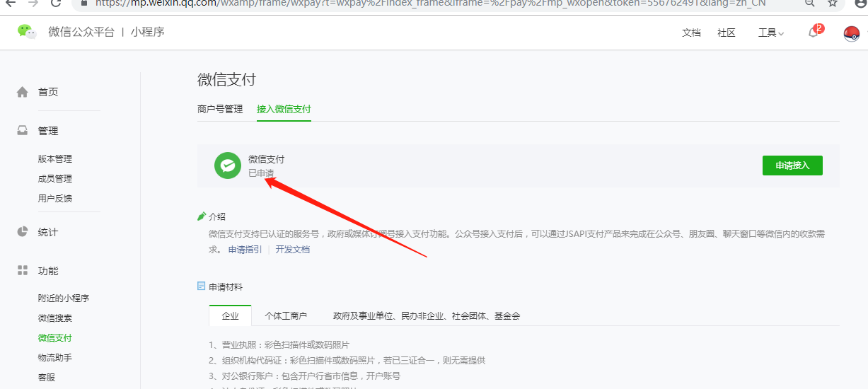Click the 对公银行账户 requirement line
The image size is (868, 389).
click(304, 376)
